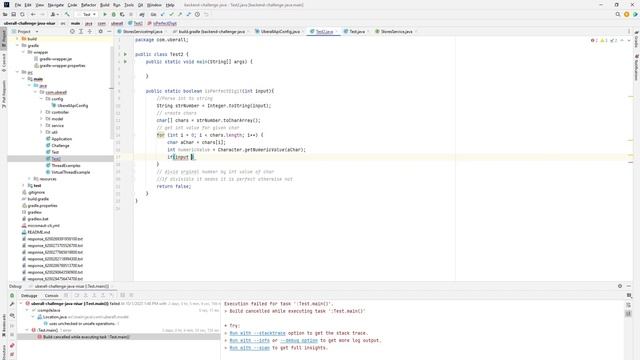Click the Select Opened File target icon

pos(72,31)
